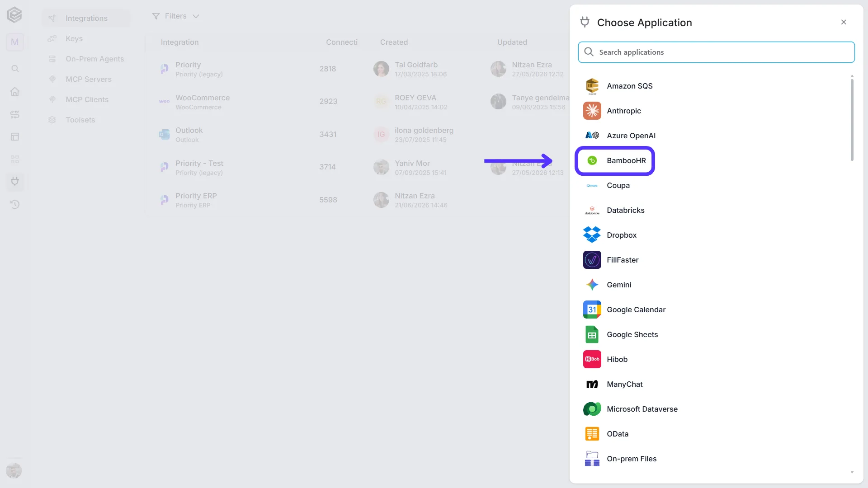Select the Amazon SQS application icon
The height and width of the screenshot is (488, 868).
[x=592, y=86]
